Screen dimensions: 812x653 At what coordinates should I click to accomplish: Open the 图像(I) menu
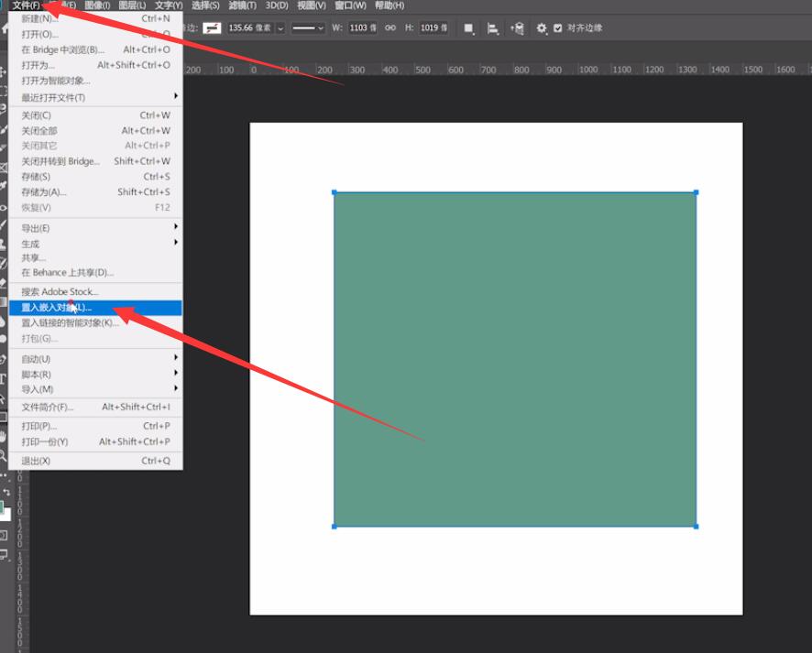click(97, 5)
